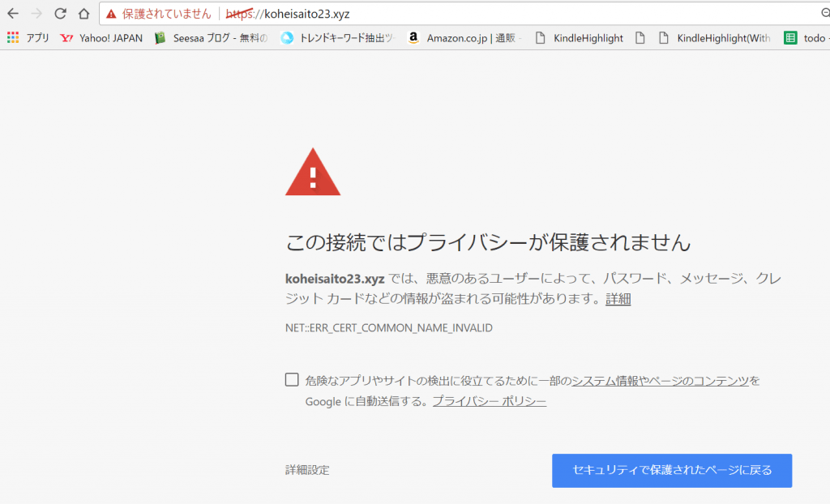
Task: Click セキュリティで保護されたページに戻る button
Action: click(672, 470)
